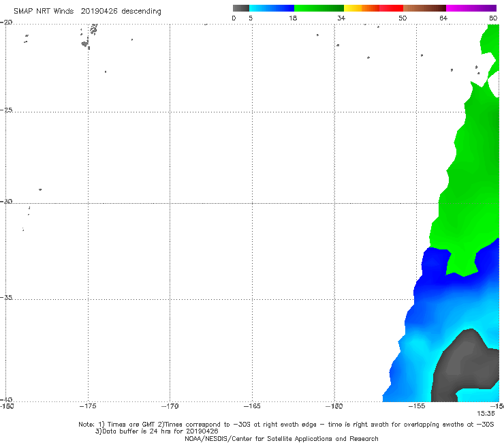
Task: Click the 'SMAP NRT Winds' title text
Action: tap(44, 11)
